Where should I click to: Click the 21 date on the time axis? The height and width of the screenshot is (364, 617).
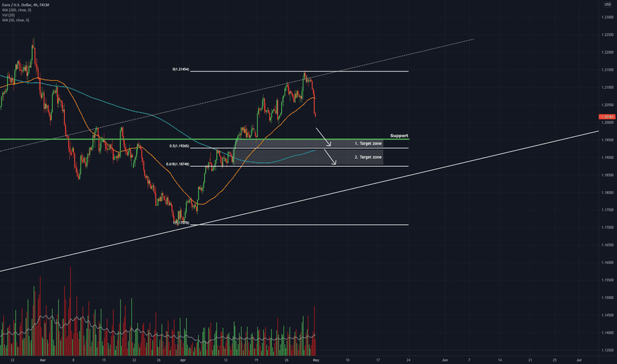click(530, 360)
